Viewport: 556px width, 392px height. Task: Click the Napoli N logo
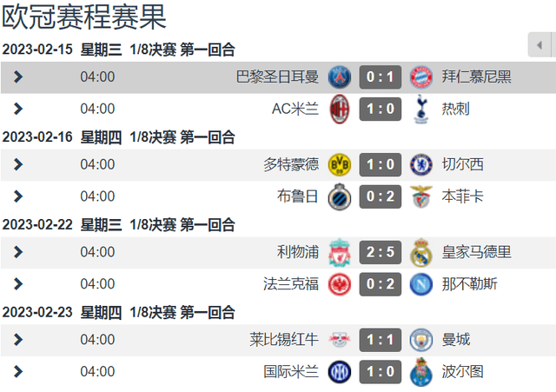click(x=420, y=284)
